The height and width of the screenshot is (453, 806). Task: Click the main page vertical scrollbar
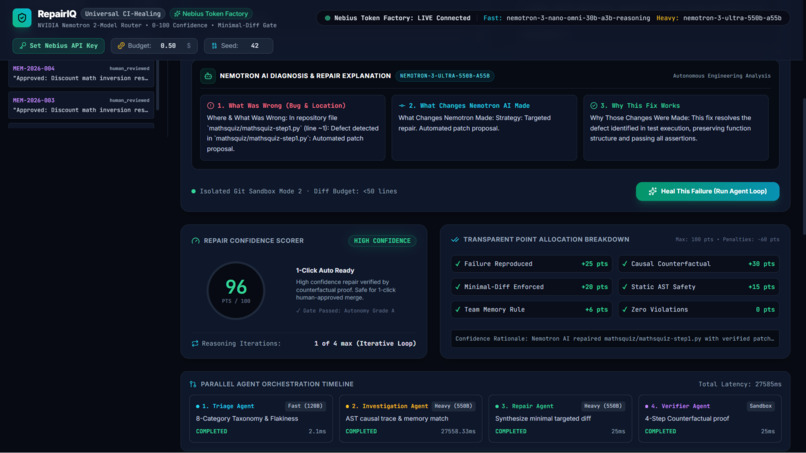pyautogui.click(x=803, y=165)
